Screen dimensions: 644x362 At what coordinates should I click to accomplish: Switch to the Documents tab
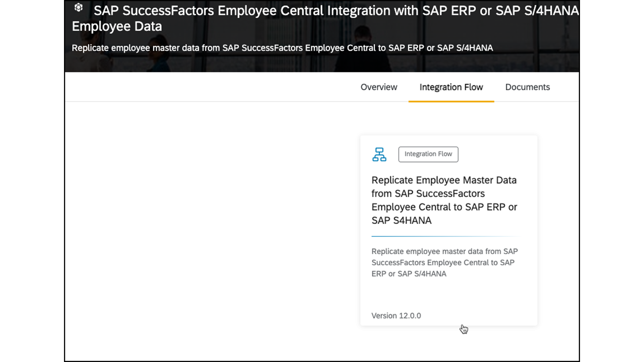(x=528, y=87)
